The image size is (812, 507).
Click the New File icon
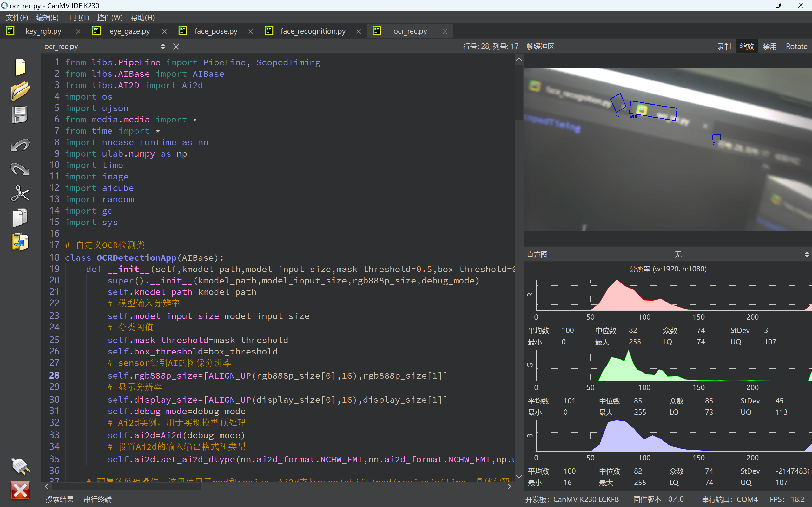pyautogui.click(x=20, y=67)
